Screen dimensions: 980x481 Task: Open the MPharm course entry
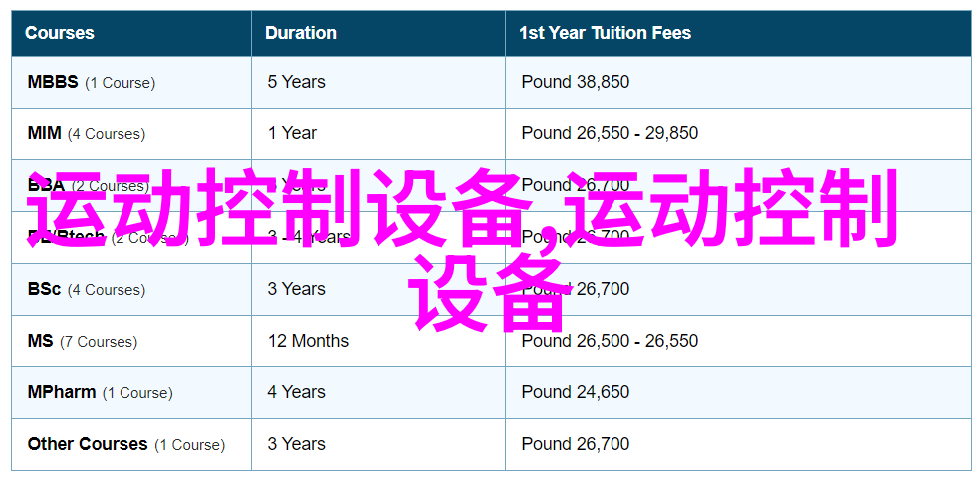tap(100, 393)
